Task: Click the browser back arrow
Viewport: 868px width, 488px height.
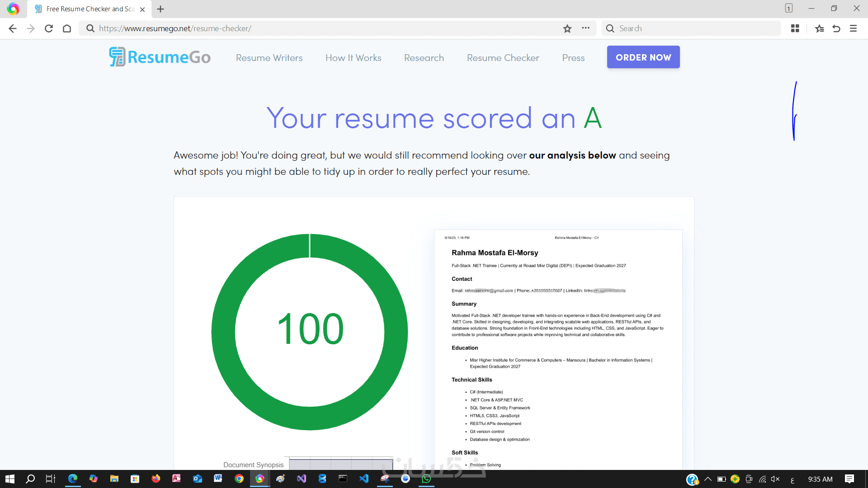Action: (13, 28)
